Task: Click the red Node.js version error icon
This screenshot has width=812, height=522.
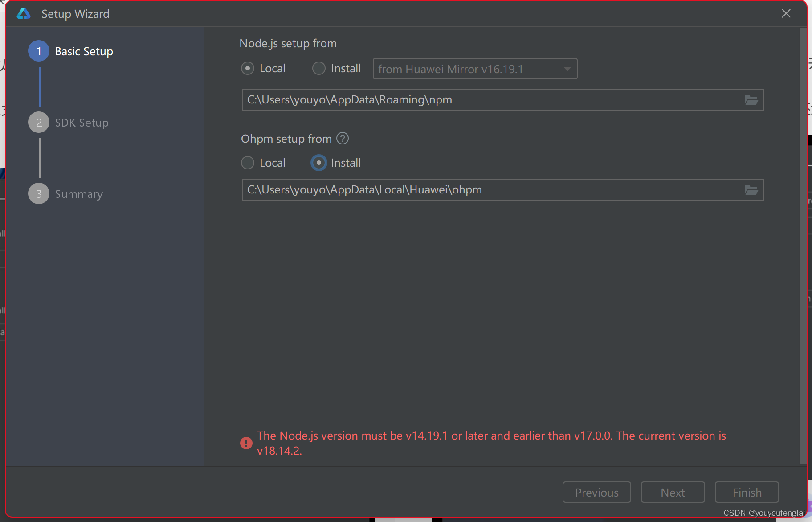Action: (x=246, y=443)
